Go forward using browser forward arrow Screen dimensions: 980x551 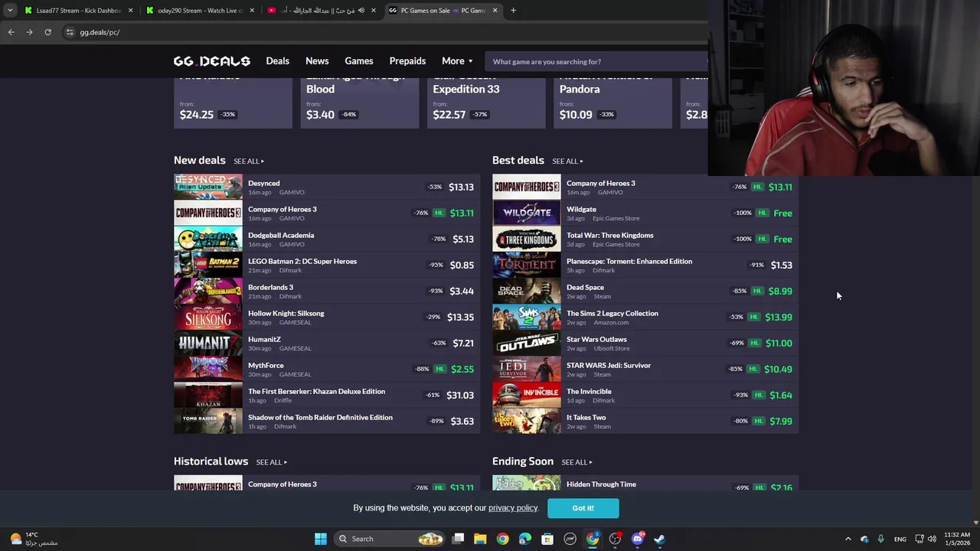(x=29, y=32)
